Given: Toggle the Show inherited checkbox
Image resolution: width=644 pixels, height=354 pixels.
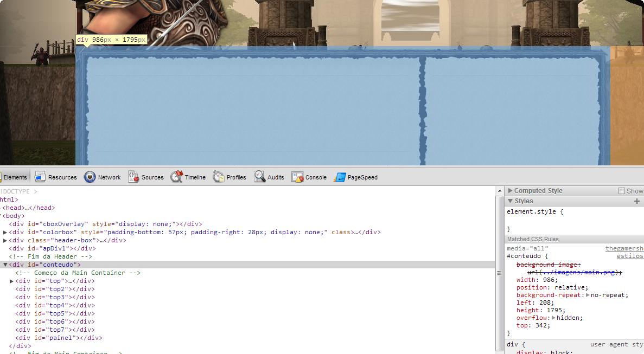Looking at the screenshot, I should pos(622,191).
